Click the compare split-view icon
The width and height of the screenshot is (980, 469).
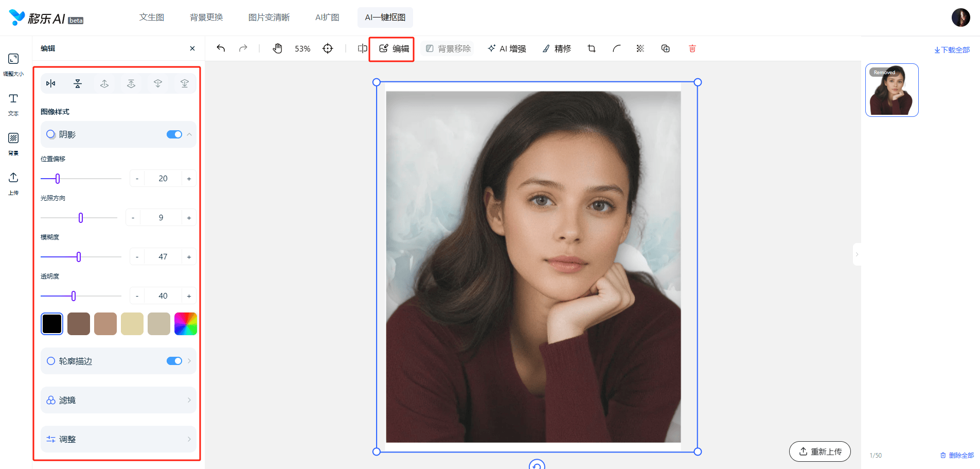[363, 48]
